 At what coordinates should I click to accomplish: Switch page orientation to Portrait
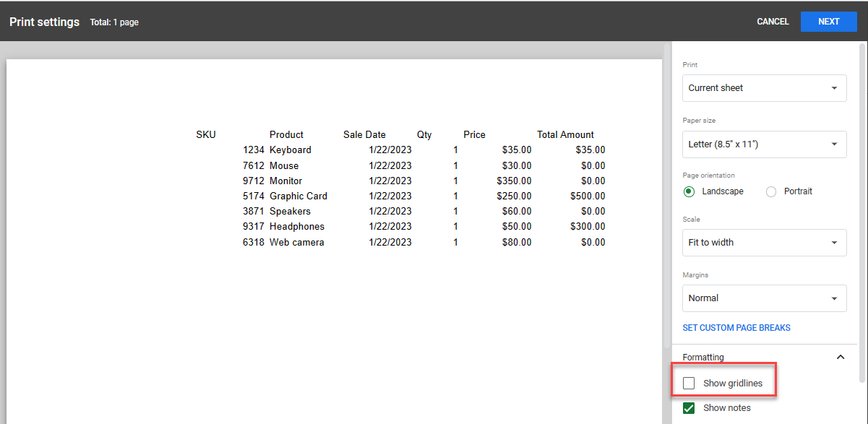tap(771, 191)
